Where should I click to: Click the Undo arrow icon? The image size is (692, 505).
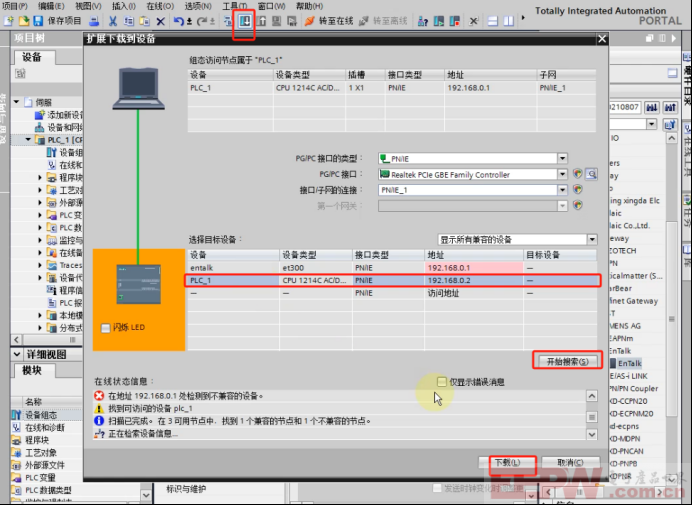(179, 21)
